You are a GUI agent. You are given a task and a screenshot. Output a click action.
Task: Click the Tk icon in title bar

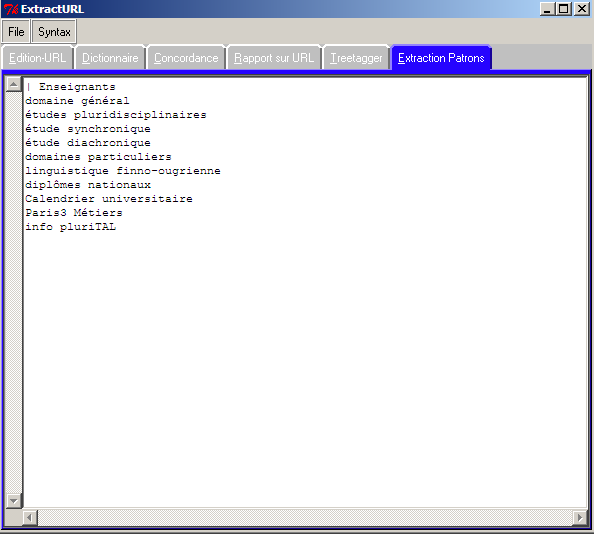[x=11, y=9]
